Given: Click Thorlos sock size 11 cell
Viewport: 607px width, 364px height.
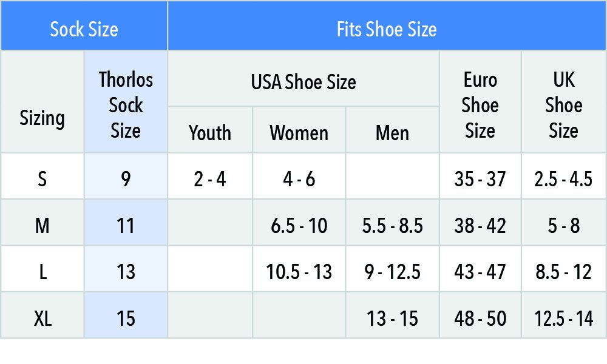Looking at the screenshot, I should click(x=126, y=223).
